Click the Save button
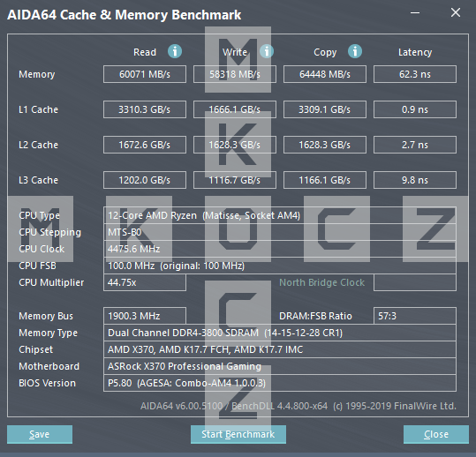 pyautogui.click(x=40, y=434)
